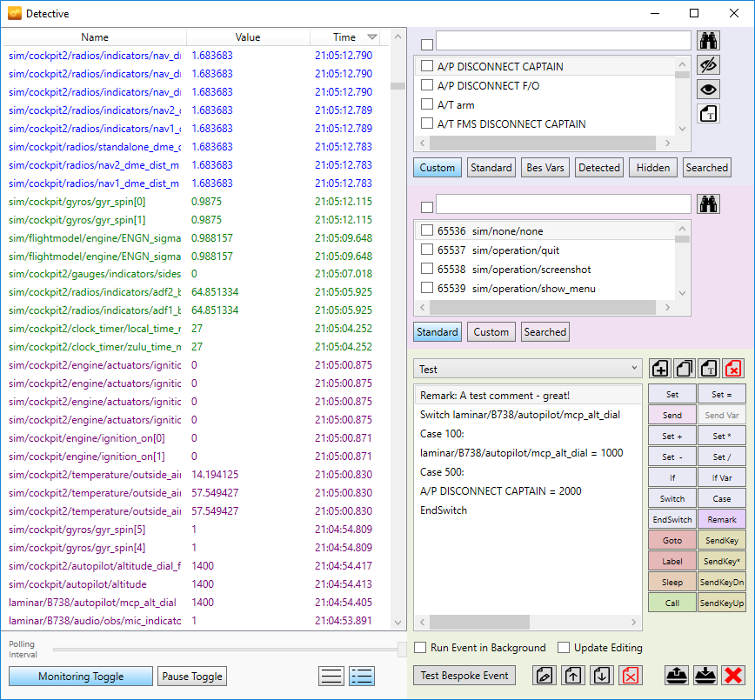Click the Value column header
This screenshot has height=700, width=755.
pos(248,37)
